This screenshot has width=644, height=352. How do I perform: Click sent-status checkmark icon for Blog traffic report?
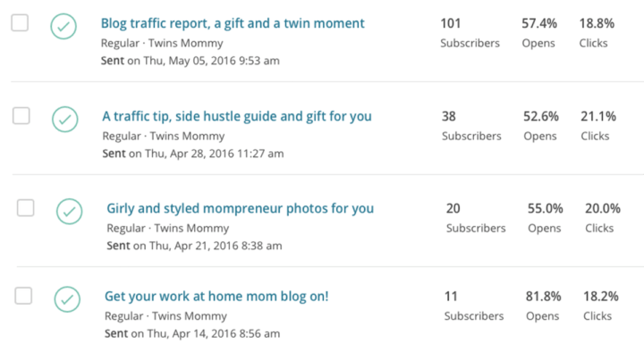tap(64, 26)
